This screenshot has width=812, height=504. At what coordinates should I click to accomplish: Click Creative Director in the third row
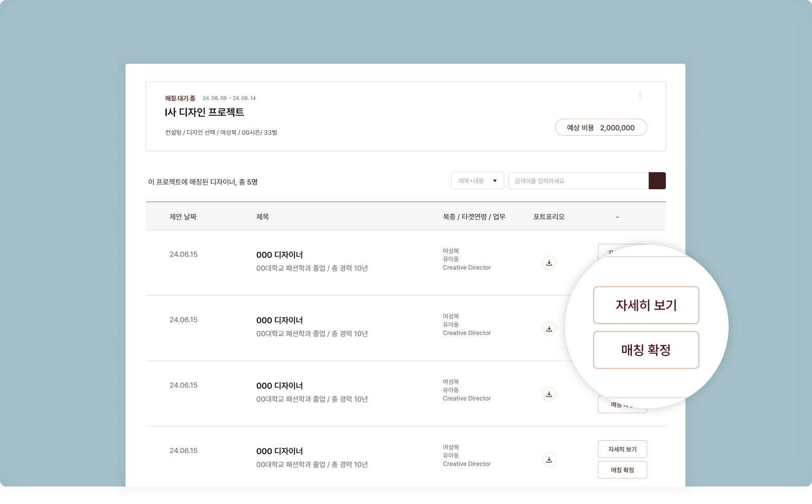click(467, 398)
